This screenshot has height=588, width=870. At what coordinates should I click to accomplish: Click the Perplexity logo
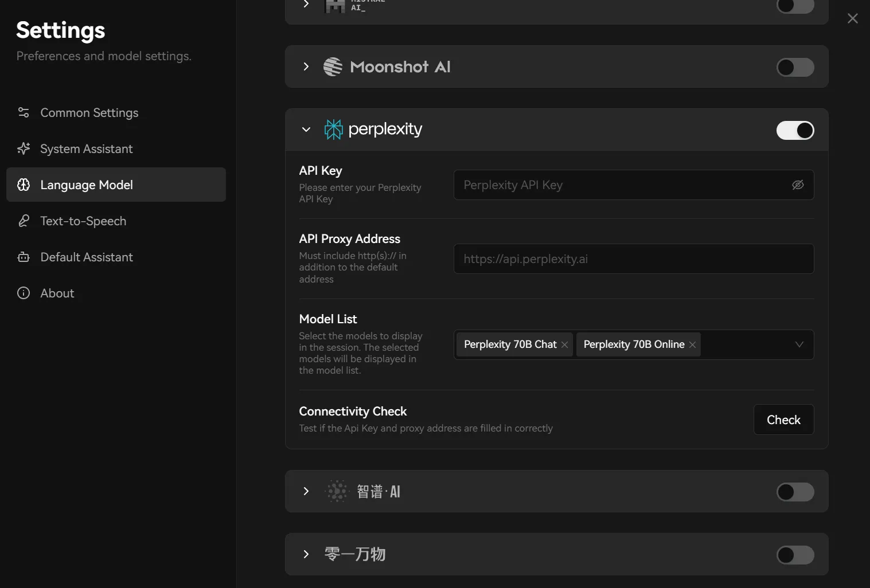[333, 129]
